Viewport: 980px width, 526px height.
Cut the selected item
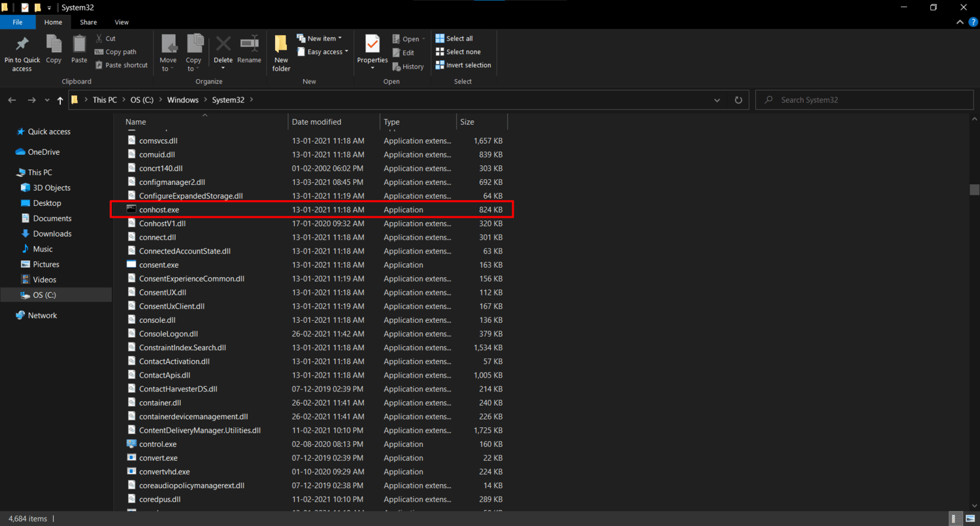tap(106, 39)
